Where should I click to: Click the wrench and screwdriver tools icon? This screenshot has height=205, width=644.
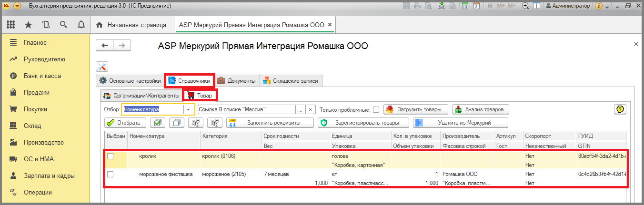click(102, 67)
